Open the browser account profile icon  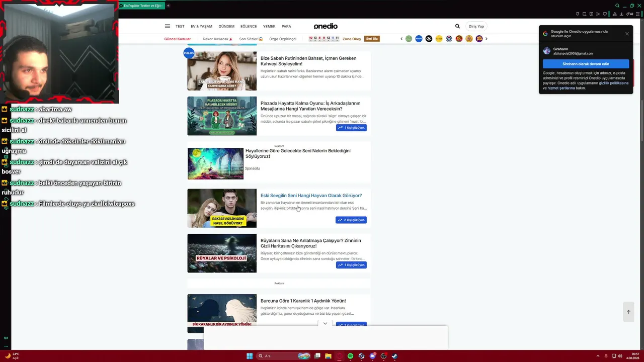click(614, 14)
